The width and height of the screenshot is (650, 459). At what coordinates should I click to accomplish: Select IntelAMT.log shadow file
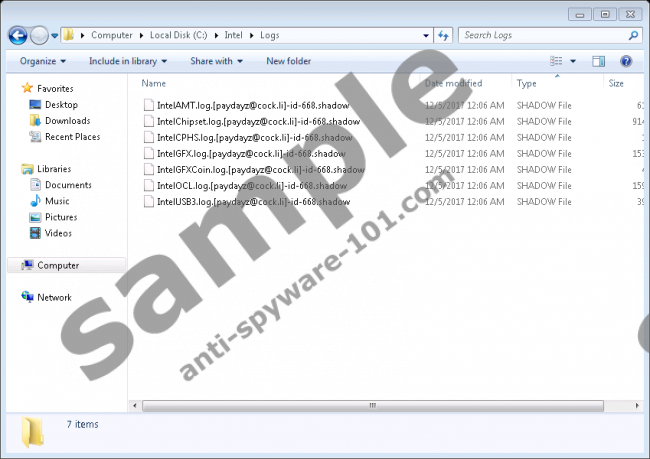pyautogui.click(x=252, y=105)
